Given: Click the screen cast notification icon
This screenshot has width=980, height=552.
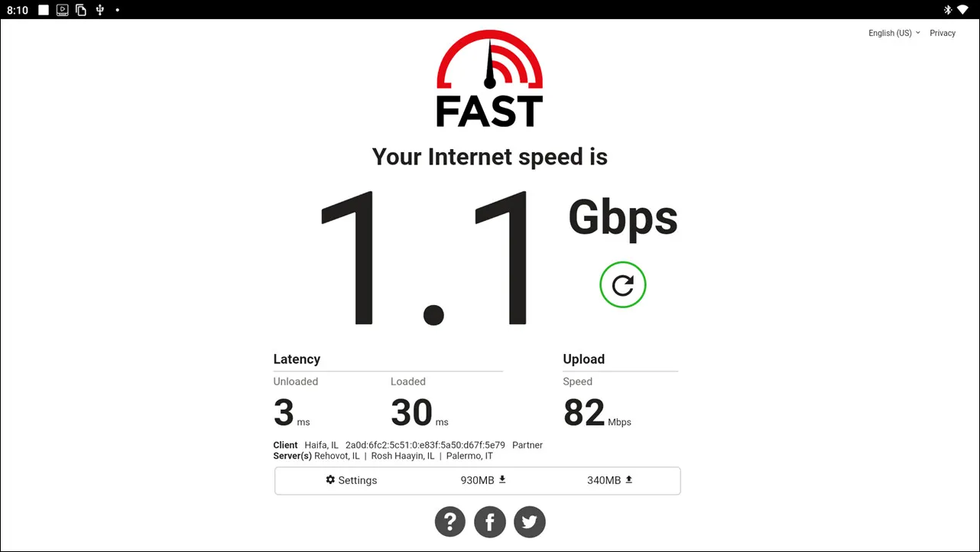Looking at the screenshot, I should (x=62, y=10).
